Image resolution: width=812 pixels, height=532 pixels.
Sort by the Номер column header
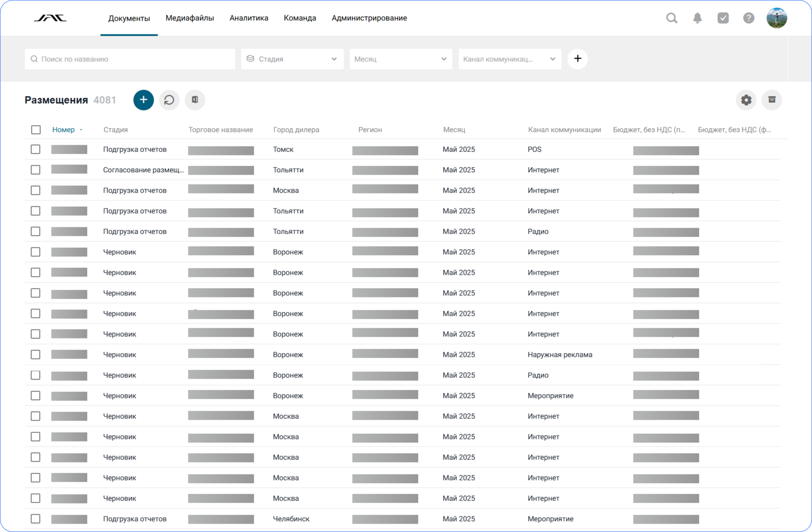(64, 130)
